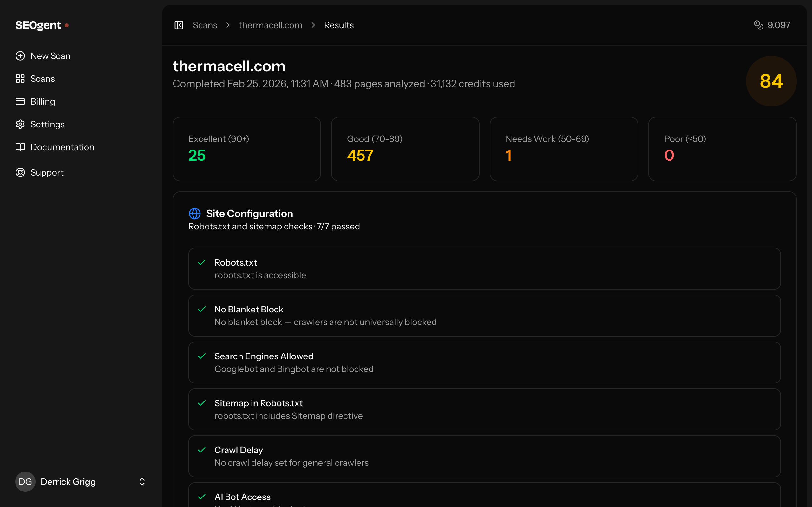Click the credits coin icon showing 9,097
The image size is (812, 507).
click(759, 25)
